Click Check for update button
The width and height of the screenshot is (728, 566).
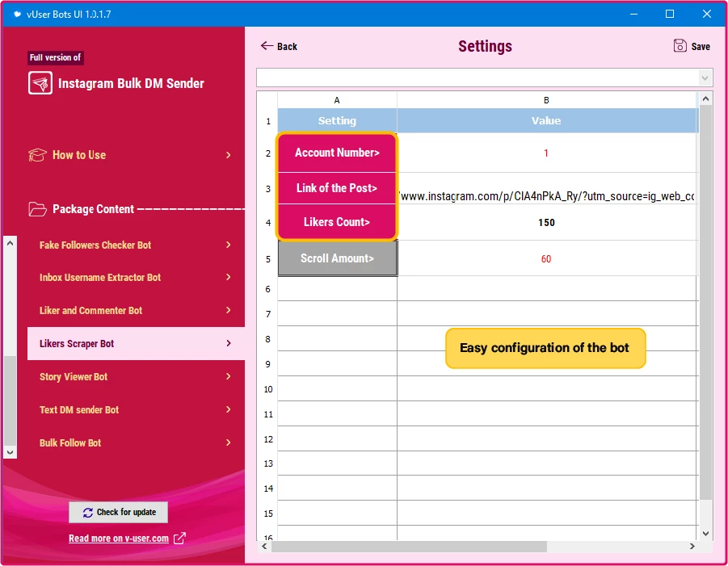coord(119,512)
